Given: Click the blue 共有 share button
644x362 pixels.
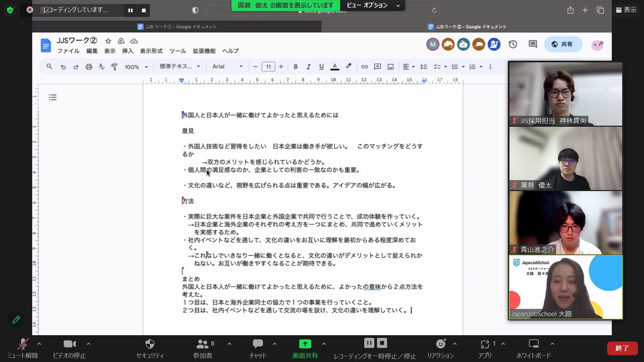Looking at the screenshot, I should point(563,44).
